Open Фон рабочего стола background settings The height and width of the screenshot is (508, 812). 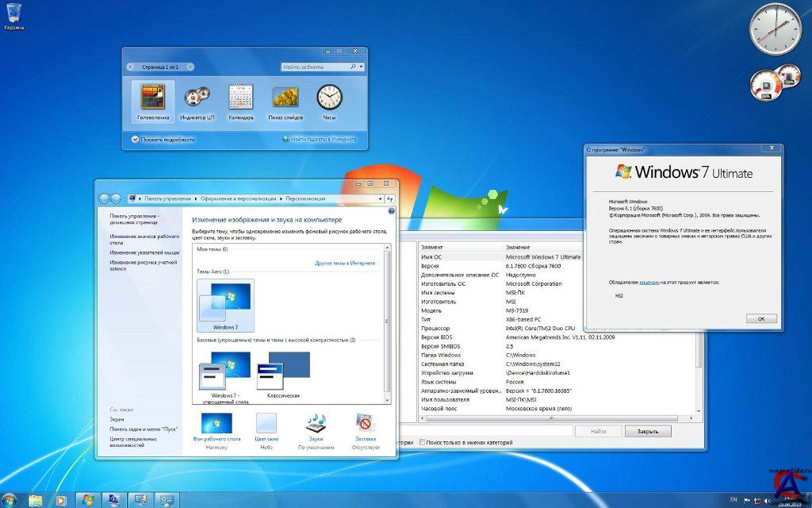click(x=216, y=423)
